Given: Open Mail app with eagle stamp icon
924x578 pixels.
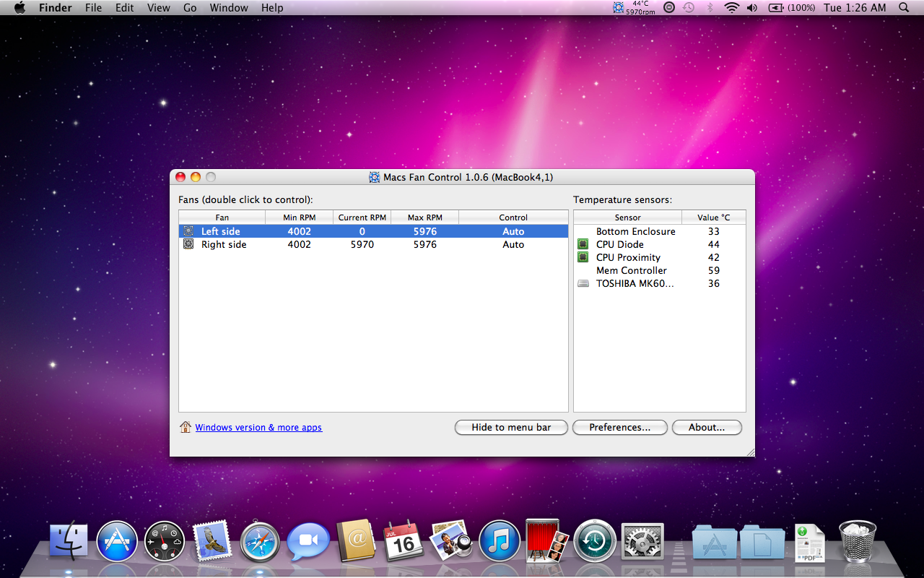Looking at the screenshot, I should point(212,540).
